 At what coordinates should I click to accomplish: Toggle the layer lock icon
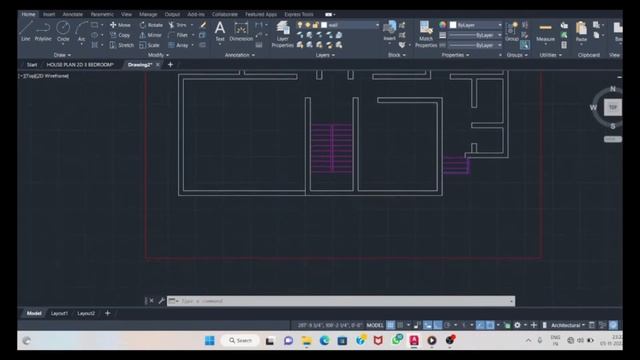click(x=316, y=25)
